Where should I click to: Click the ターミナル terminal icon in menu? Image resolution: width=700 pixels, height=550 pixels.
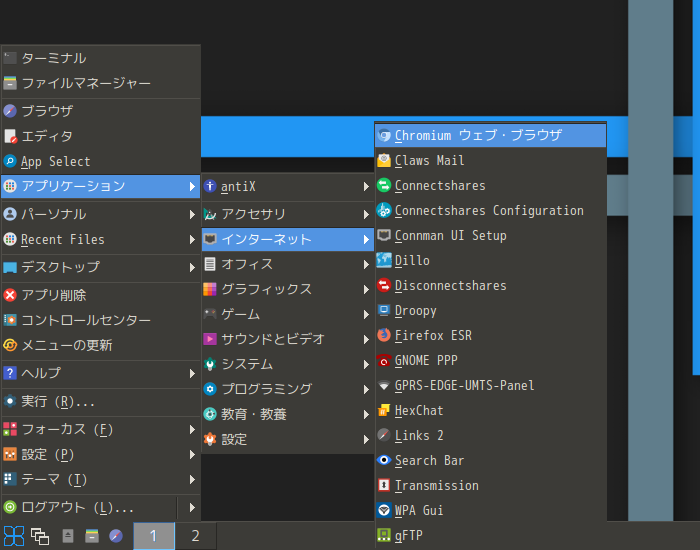point(10,58)
